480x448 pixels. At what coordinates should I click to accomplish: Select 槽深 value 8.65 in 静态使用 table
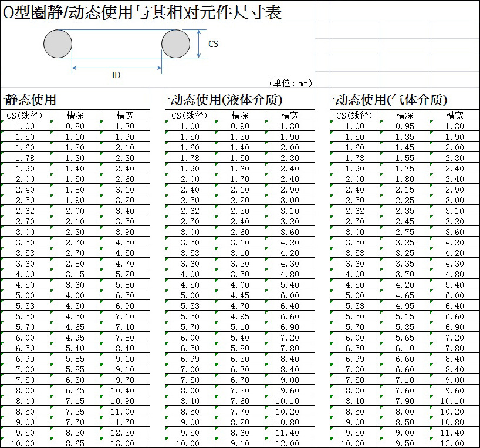pyautogui.click(x=75, y=443)
